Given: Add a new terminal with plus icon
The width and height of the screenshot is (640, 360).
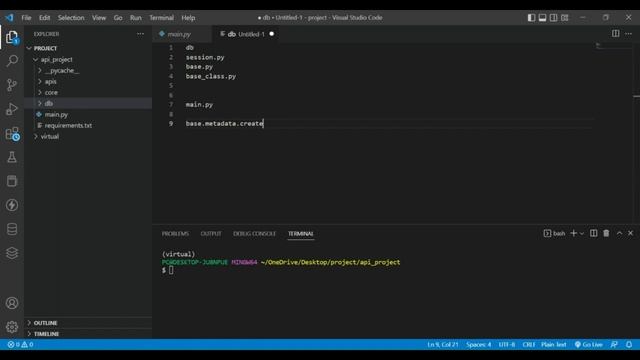Looking at the screenshot, I should coord(573,233).
